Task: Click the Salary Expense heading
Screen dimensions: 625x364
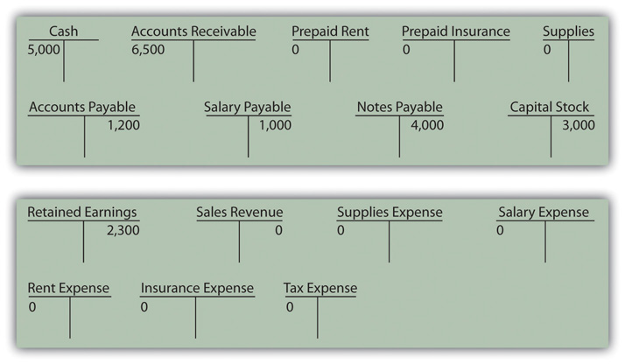Action: click(x=544, y=213)
